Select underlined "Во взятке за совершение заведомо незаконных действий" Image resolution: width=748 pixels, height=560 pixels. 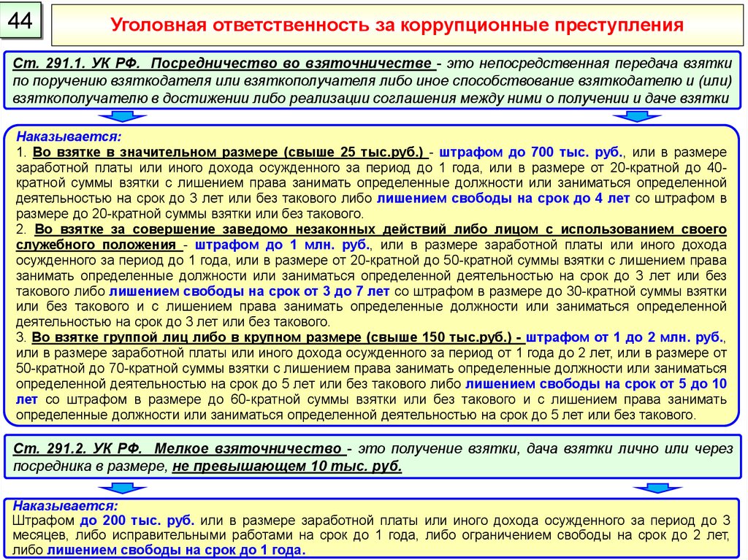click(242, 229)
